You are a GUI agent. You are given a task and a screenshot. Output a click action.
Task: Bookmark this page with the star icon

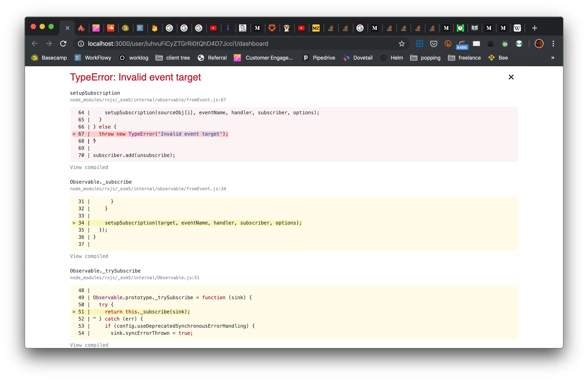tap(402, 44)
